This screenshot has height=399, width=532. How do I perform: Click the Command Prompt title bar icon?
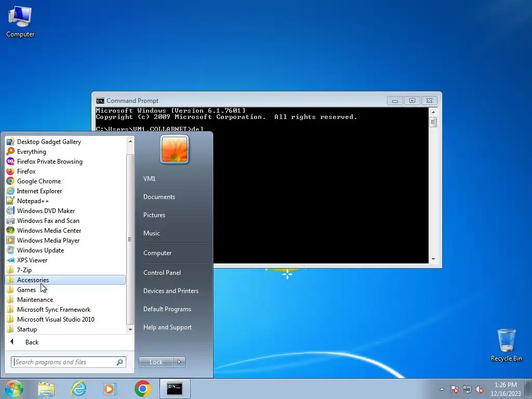click(100, 101)
